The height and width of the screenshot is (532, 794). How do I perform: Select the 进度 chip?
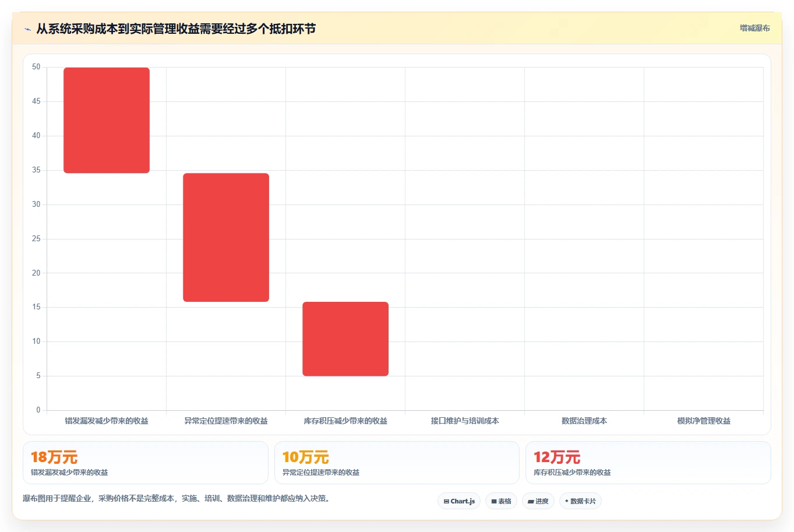538,501
